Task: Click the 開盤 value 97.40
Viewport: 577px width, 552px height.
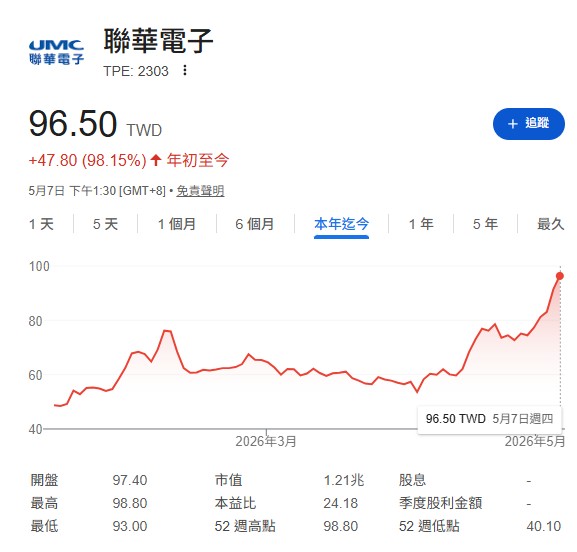Action: (130, 480)
